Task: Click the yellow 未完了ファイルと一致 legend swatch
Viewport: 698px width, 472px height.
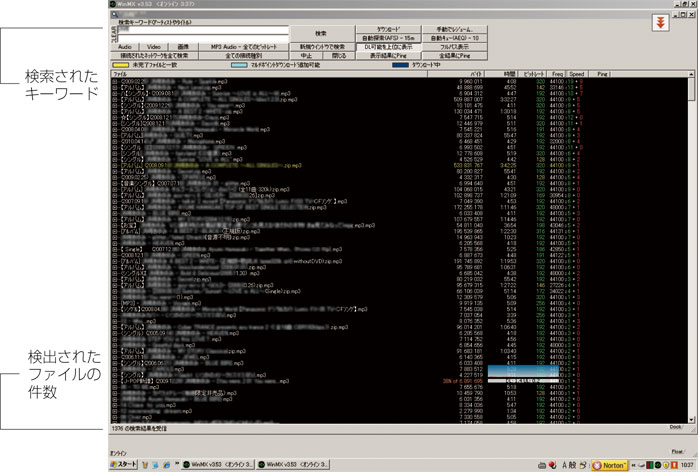Action: [121, 65]
